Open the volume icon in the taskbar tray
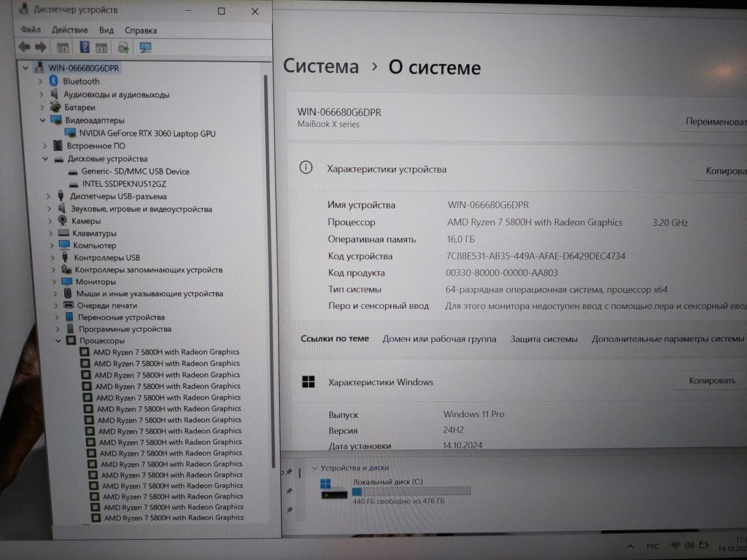This screenshot has height=560, width=747. click(x=689, y=545)
